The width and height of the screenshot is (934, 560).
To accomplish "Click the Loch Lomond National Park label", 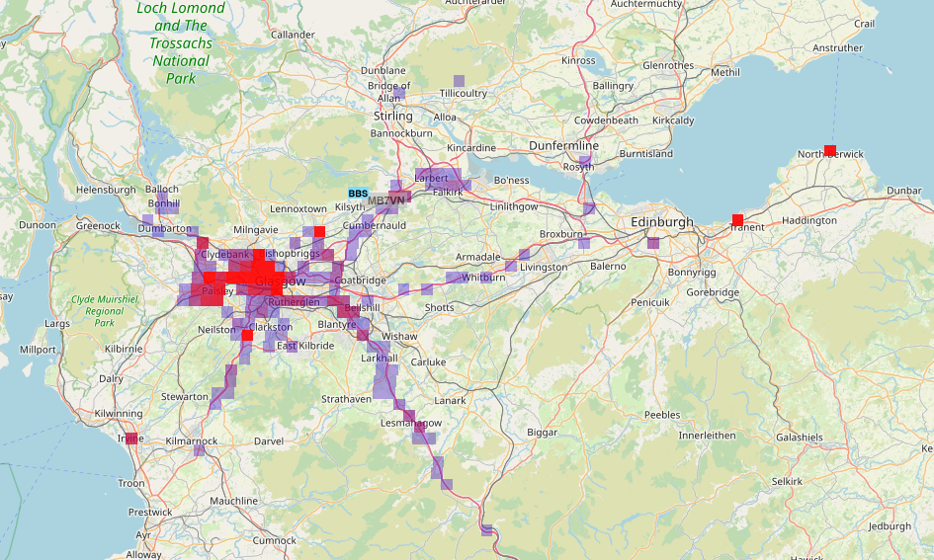I will point(181,43).
